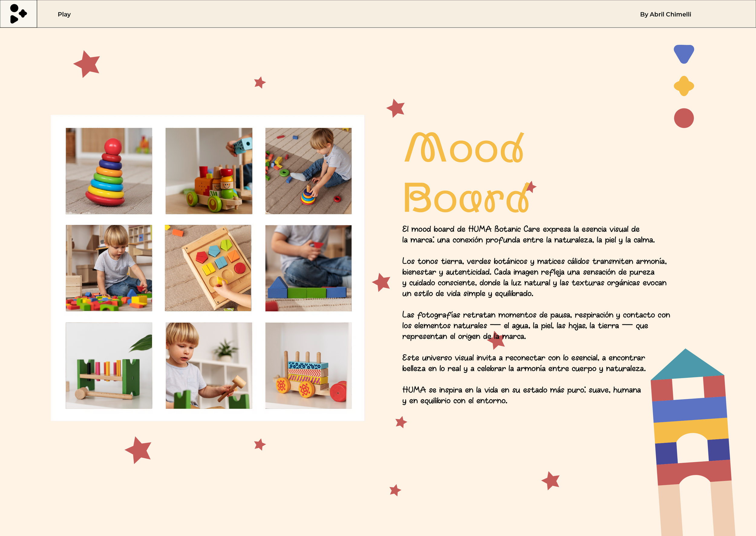Image resolution: width=756 pixels, height=536 pixels.
Task: Open the wooden toy truck photo
Action: (209, 171)
